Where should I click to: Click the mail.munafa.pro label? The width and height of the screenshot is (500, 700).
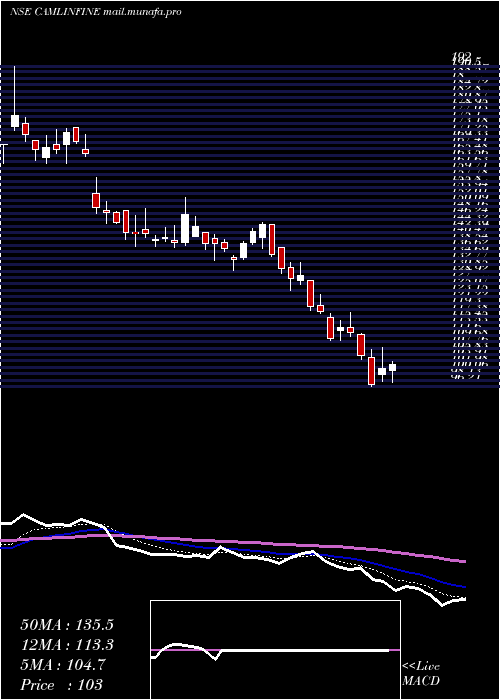(x=142, y=12)
